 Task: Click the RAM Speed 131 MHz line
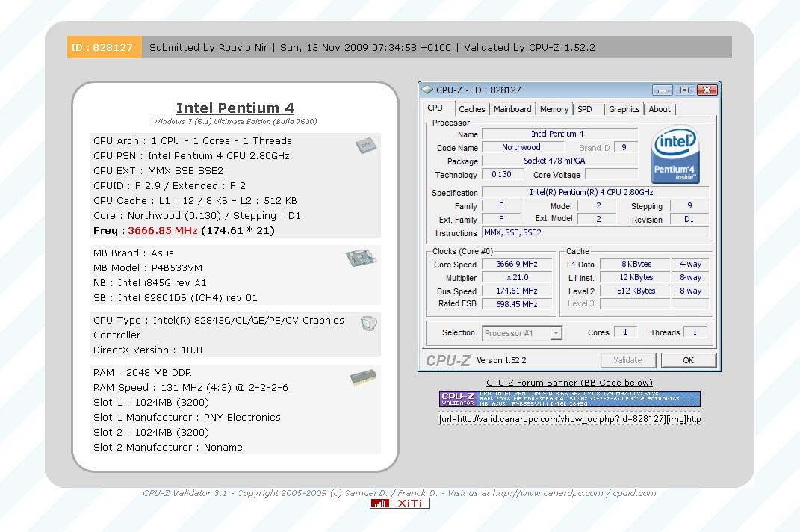coord(190,388)
